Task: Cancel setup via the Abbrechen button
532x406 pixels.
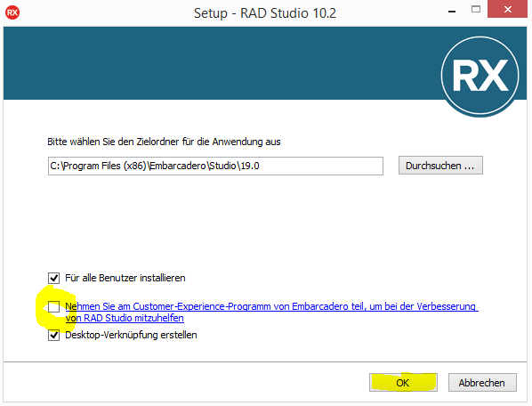Action: pos(482,383)
